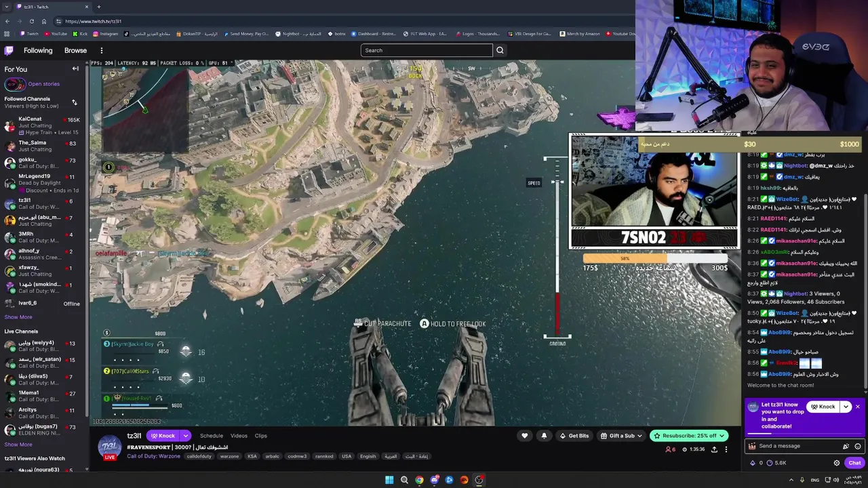Image resolution: width=868 pixels, height=488 pixels.
Task: Click the codmw3 tag
Action: pyautogui.click(x=297, y=456)
